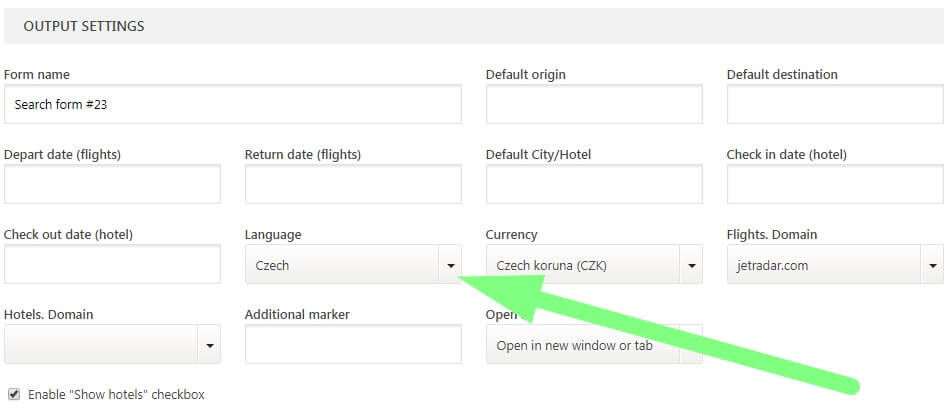Viewport: 950px width, 420px height.
Task: Toggle the Enable "Show hotels" checkbox
Action: click(14, 394)
